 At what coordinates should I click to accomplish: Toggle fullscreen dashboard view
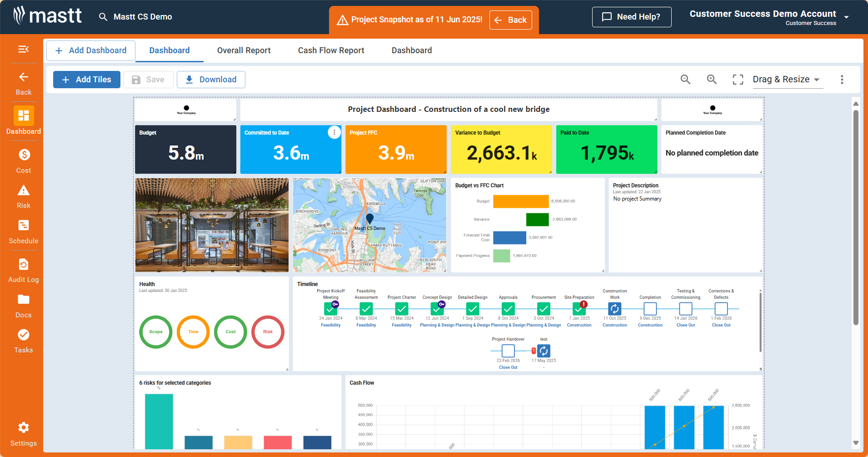coord(738,80)
